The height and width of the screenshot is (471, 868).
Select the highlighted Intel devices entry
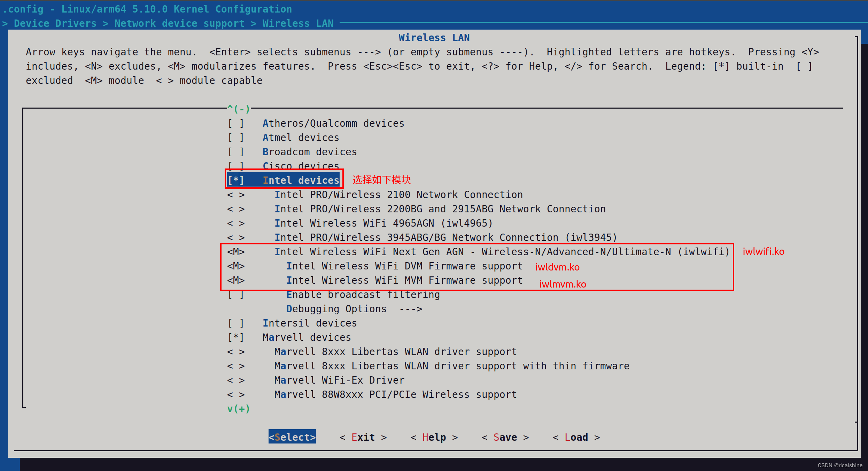pyautogui.click(x=301, y=180)
